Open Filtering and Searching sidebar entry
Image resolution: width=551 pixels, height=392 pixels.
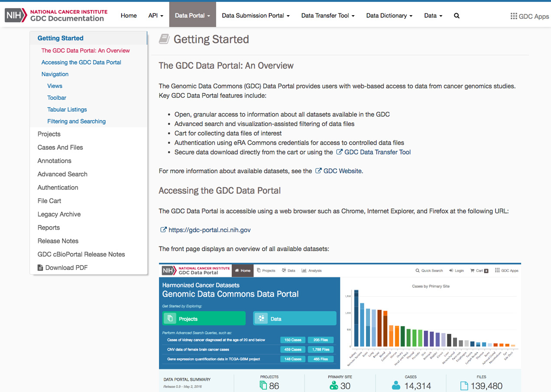[x=76, y=121]
